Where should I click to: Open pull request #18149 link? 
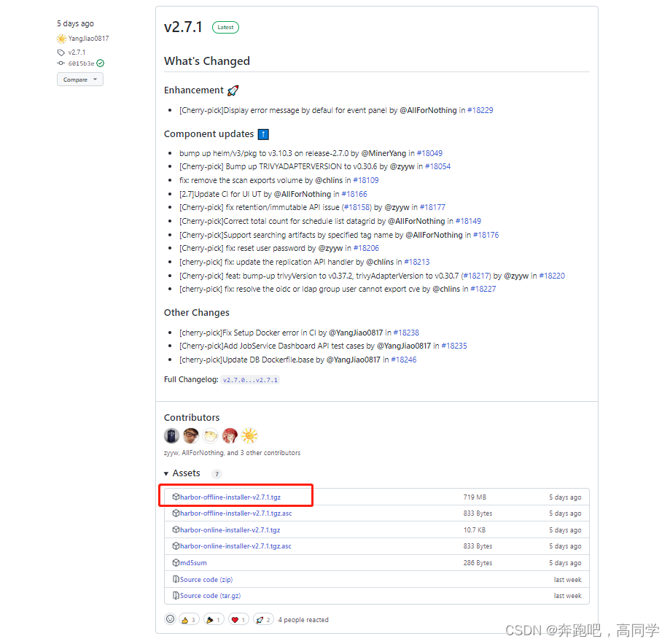468,221
